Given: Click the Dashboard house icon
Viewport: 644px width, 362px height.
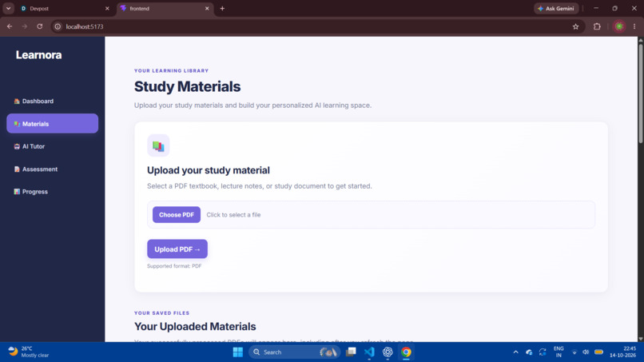Looking at the screenshot, I should pos(17,101).
